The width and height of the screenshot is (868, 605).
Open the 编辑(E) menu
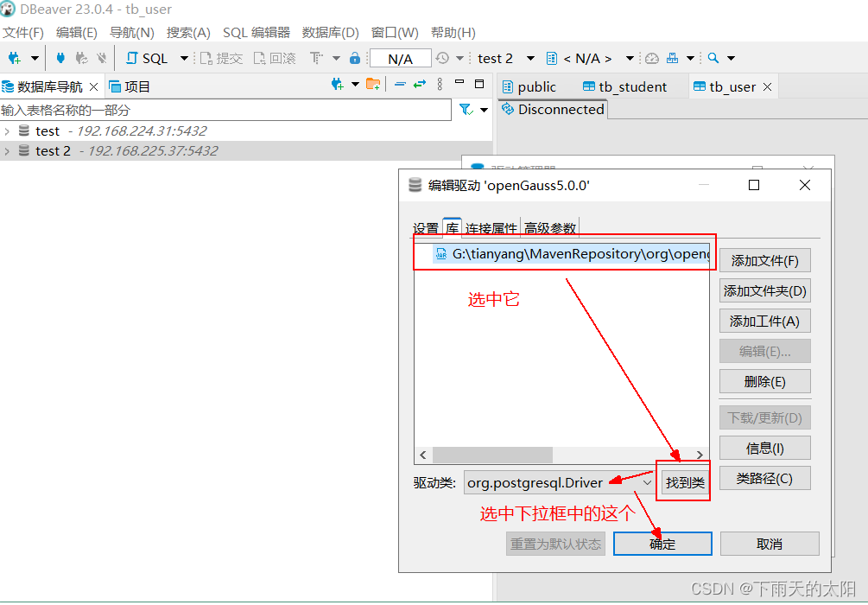click(x=76, y=33)
